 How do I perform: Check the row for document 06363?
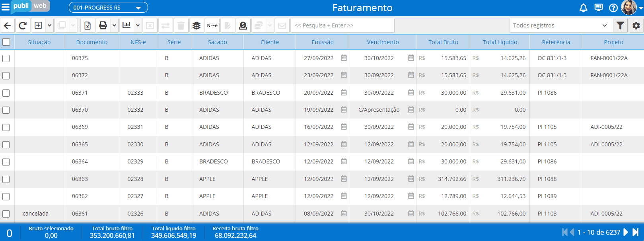[6, 179]
